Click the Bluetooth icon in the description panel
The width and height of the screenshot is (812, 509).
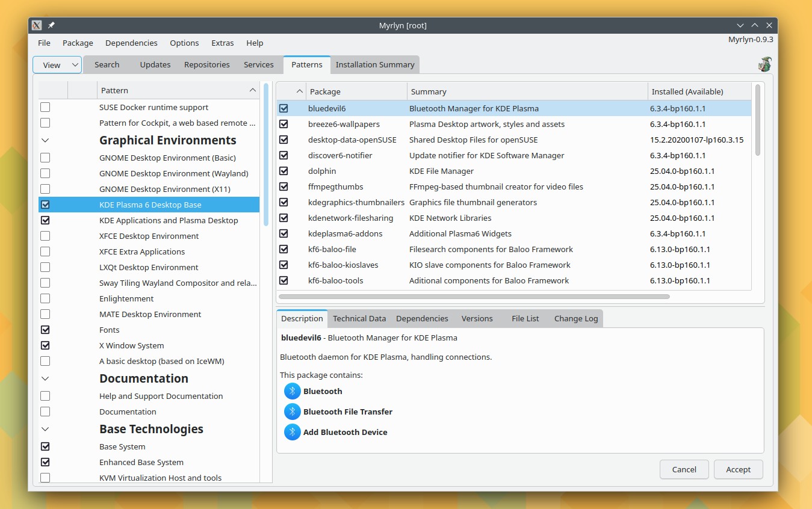coord(292,390)
